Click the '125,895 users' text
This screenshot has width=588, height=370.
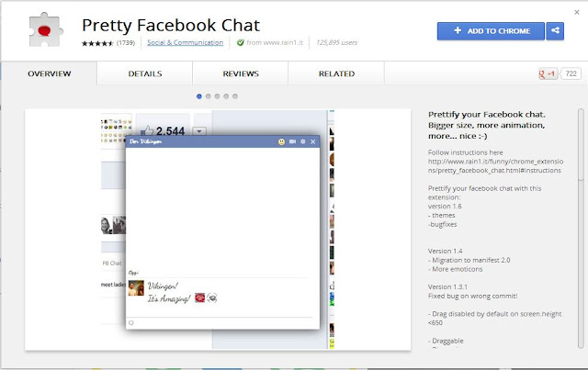click(x=336, y=43)
